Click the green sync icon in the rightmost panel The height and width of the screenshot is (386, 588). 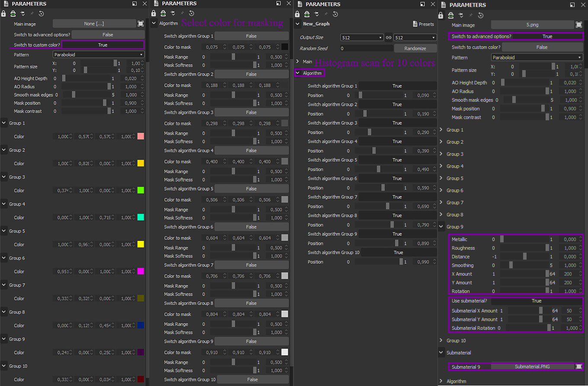coord(451,15)
